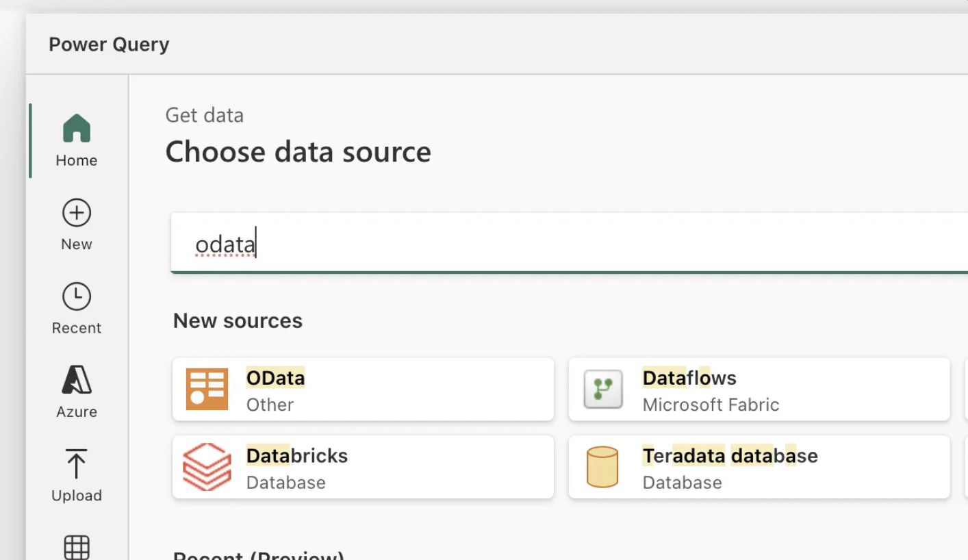Viewport: 968px width, 560px height.
Task: Click the Get data breadcrumb text
Action: (x=205, y=115)
